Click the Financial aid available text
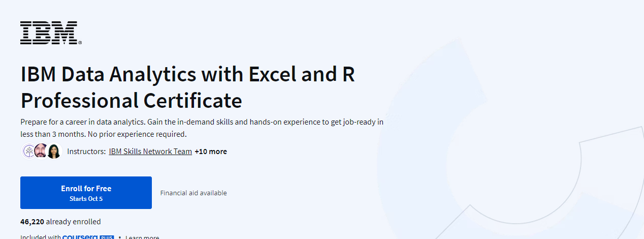This screenshot has height=239, width=644. pos(194,193)
